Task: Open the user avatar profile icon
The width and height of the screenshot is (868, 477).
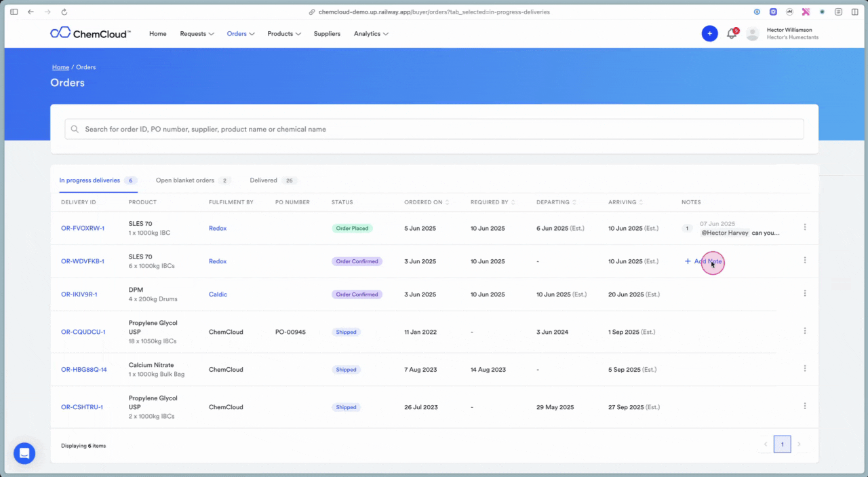Action: (752, 34)
